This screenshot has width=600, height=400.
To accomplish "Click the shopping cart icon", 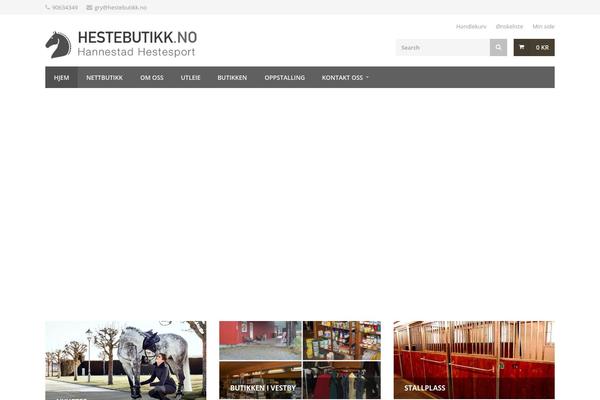I will [522, 47].
